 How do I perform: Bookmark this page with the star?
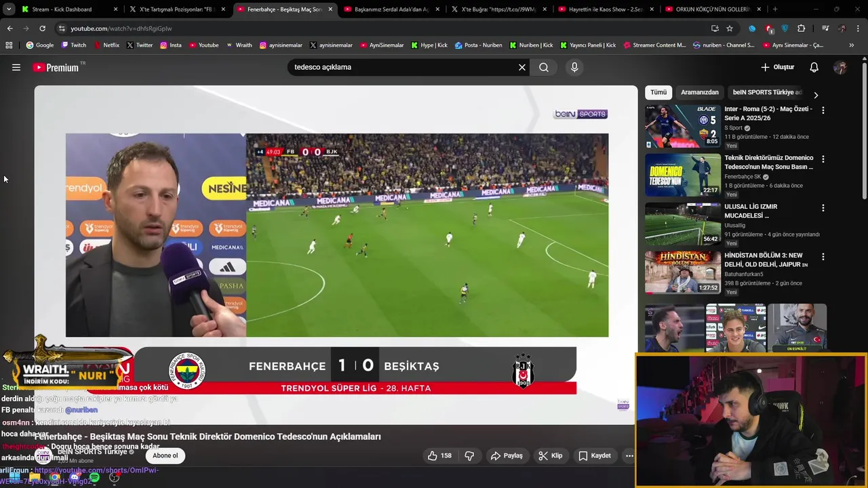click(730, 28)
